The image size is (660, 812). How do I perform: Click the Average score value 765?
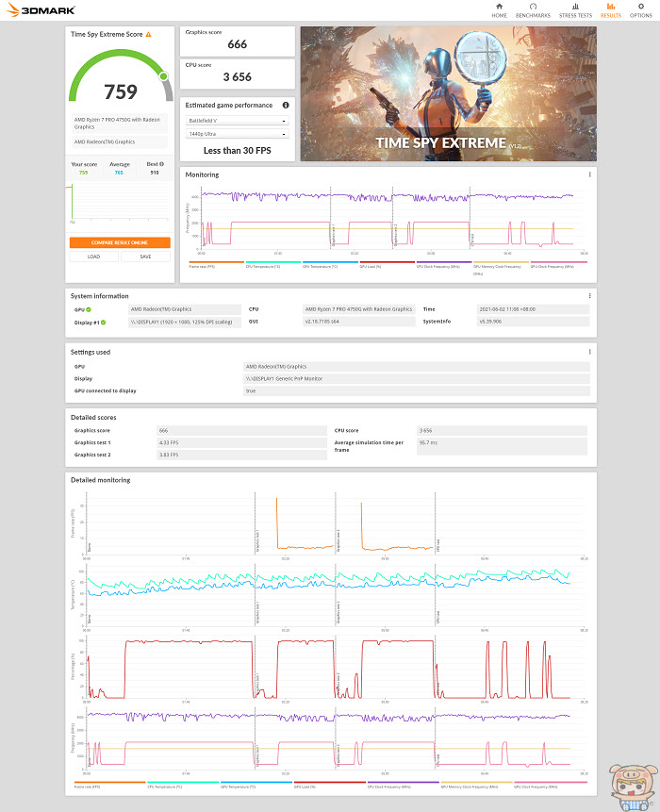point(119,173)
